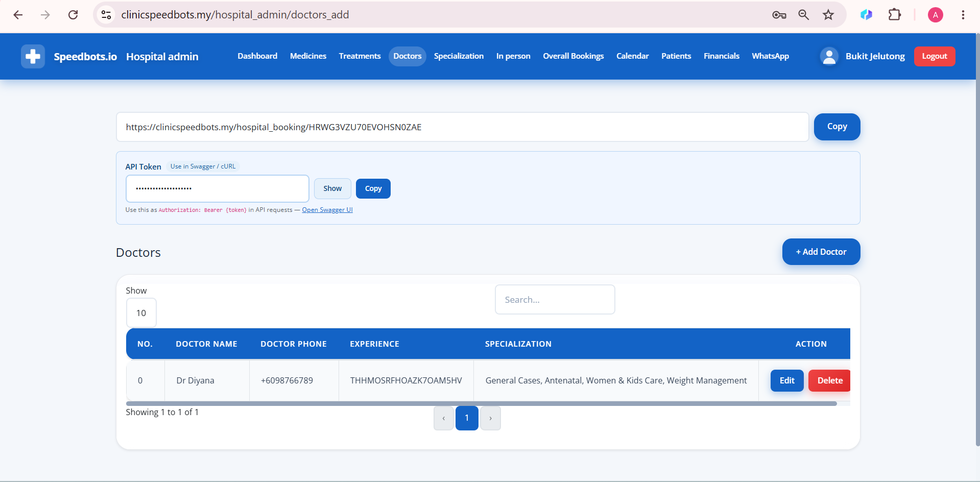Open Chrome three-dot menu
The height and width of the screenshot is (482, 980).
click(963, 15)
